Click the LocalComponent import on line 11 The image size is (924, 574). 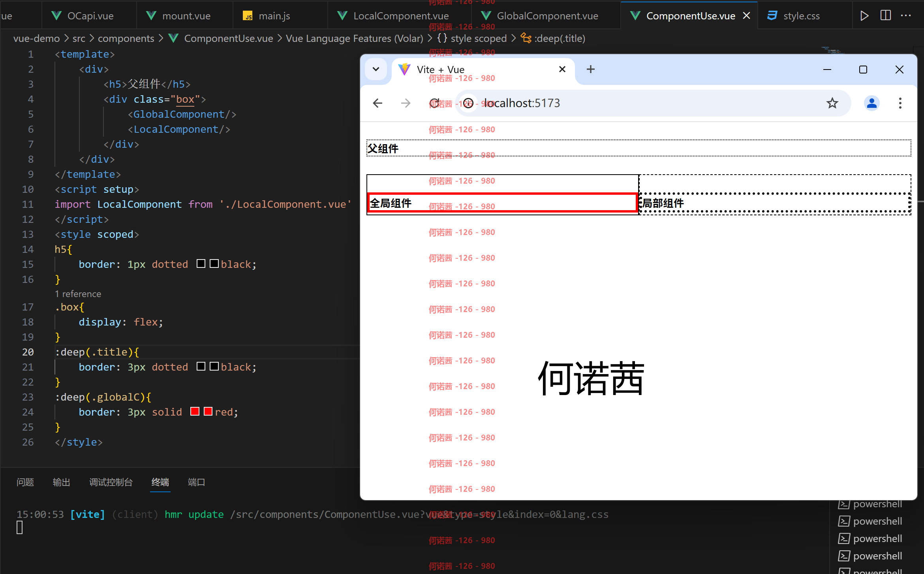pos(139,204)
